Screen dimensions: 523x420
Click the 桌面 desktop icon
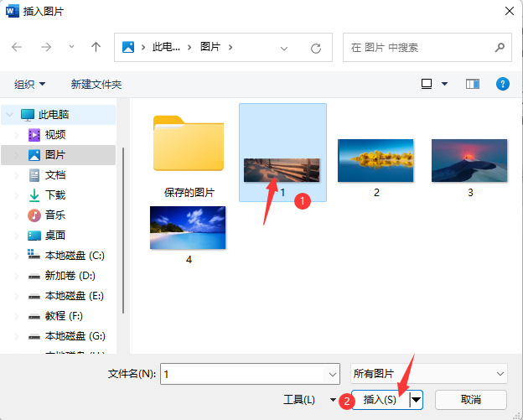coord(34,236)
